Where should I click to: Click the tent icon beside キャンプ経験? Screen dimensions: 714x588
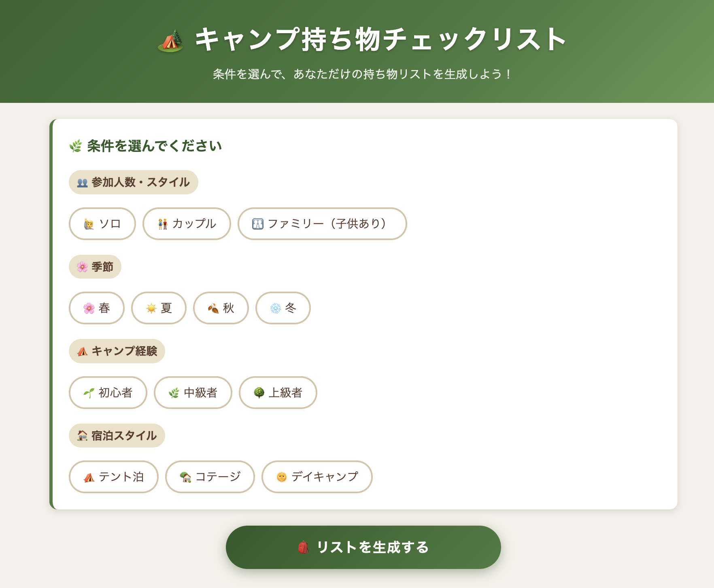83,351
